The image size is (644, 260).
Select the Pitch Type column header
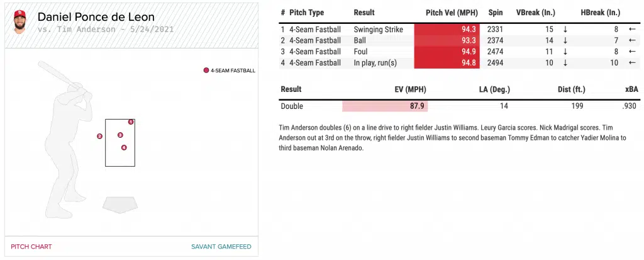point(307,13)
